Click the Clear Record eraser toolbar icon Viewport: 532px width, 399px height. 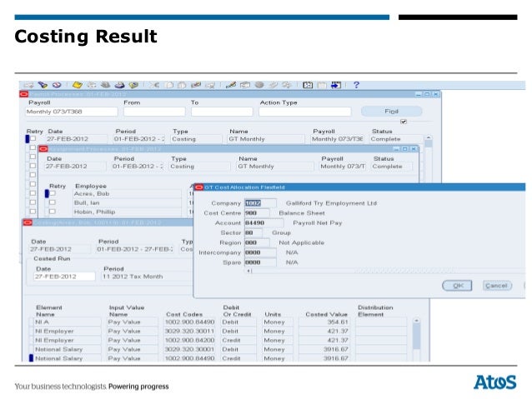click(196, 85)
